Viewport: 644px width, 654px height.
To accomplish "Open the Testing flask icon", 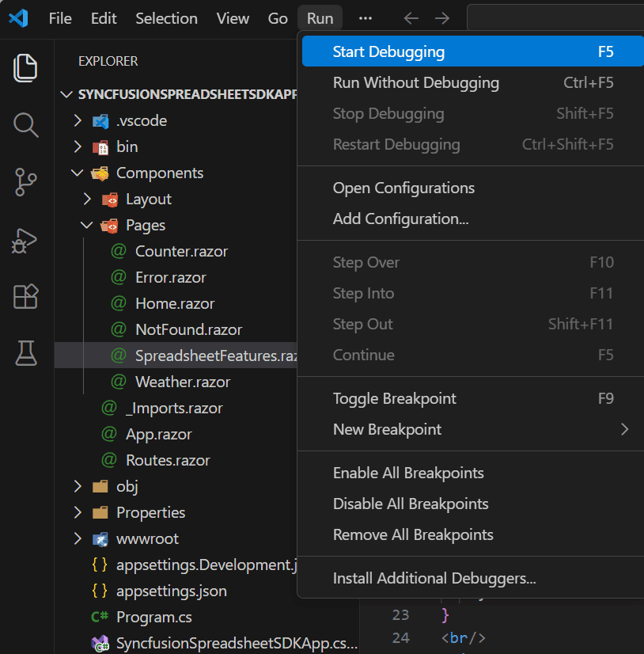I will pos(26,354).
